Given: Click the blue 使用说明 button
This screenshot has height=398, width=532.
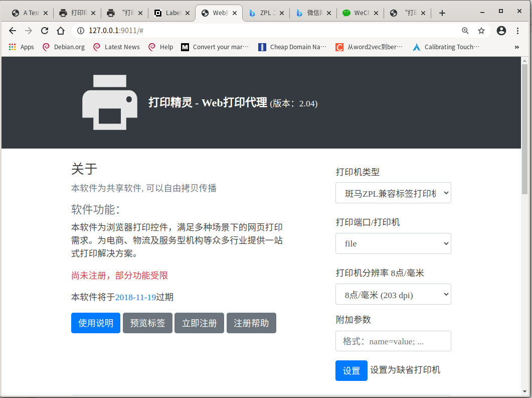Looking at the screenshot, I should [x=96, y=323].
